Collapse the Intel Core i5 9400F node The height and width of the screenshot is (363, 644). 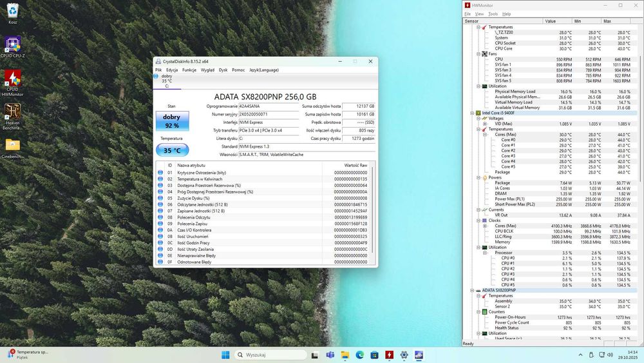pos(472,113)
